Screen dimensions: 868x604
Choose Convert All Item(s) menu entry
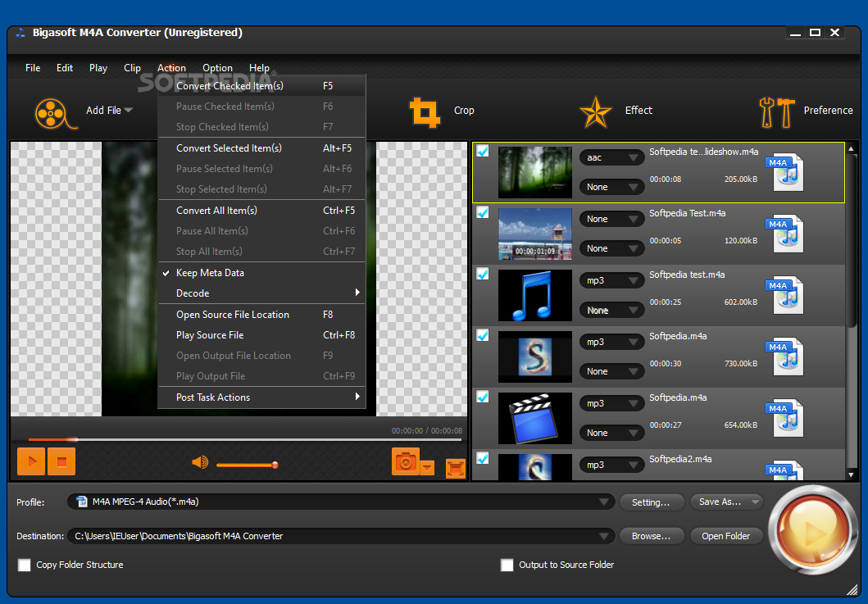(x=261, y=211)
